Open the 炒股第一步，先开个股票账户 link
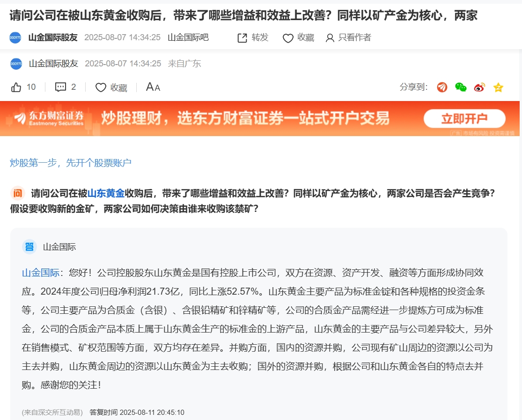Viewport: 522px width, 420px height. point(71,163)
